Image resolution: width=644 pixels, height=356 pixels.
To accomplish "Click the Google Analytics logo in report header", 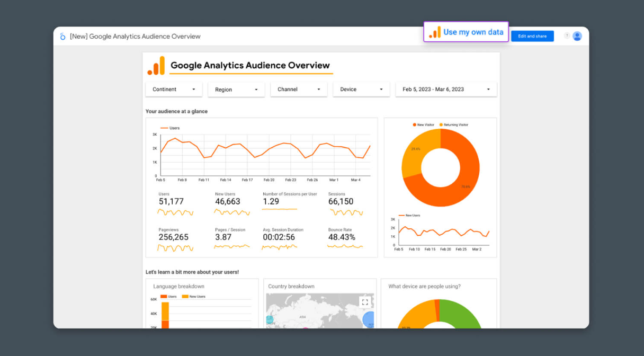I will click(x=156, y=66).
